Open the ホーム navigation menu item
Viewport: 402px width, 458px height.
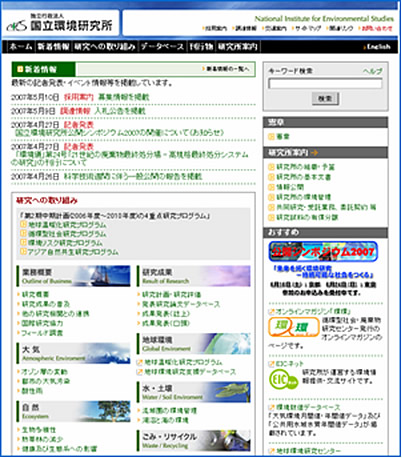[21, 47]
